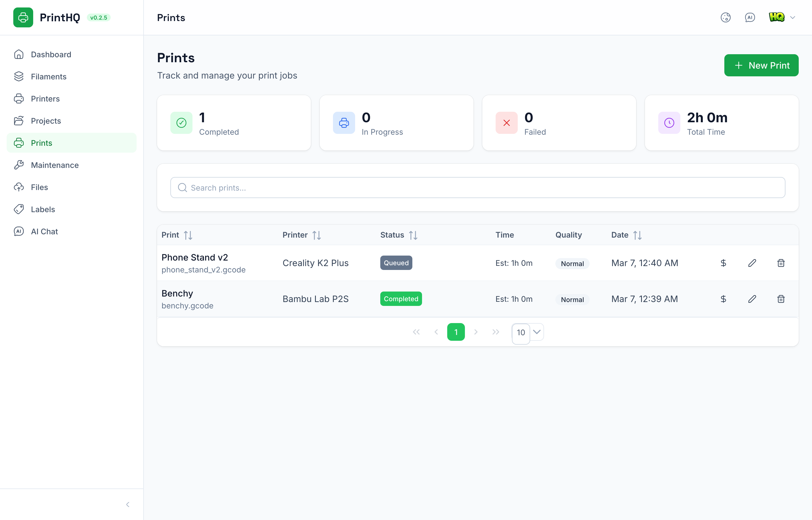Collapse the sidebar with the chevron
812x520 pixels.
127,504
